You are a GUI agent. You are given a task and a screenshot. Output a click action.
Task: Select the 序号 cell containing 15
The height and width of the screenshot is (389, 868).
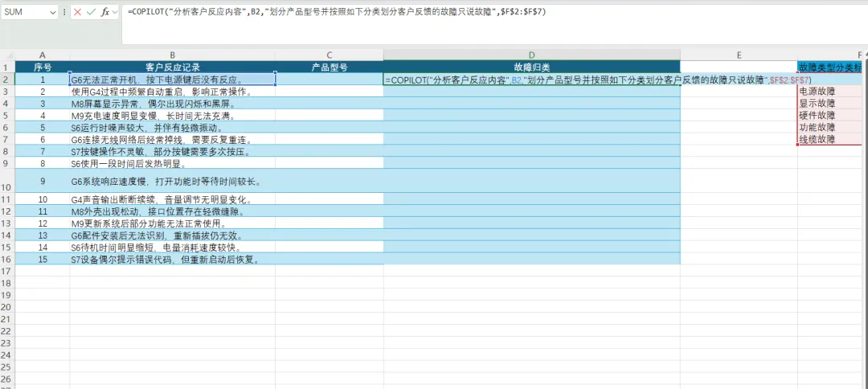pyautogui.click(x=43, y=259)
